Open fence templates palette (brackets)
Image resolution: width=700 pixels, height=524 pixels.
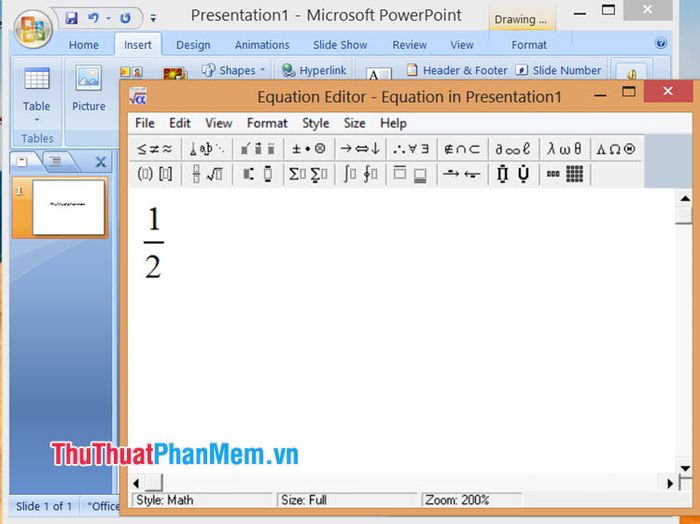(x=154, y=174)
